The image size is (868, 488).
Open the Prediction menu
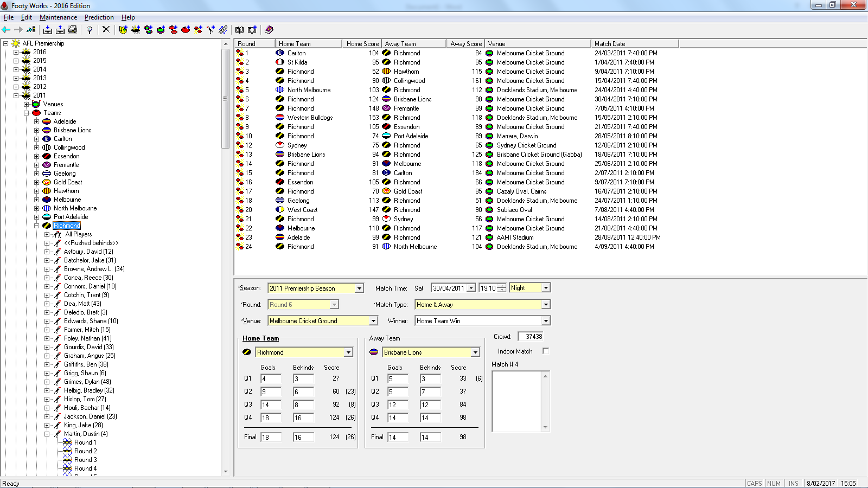99,17
